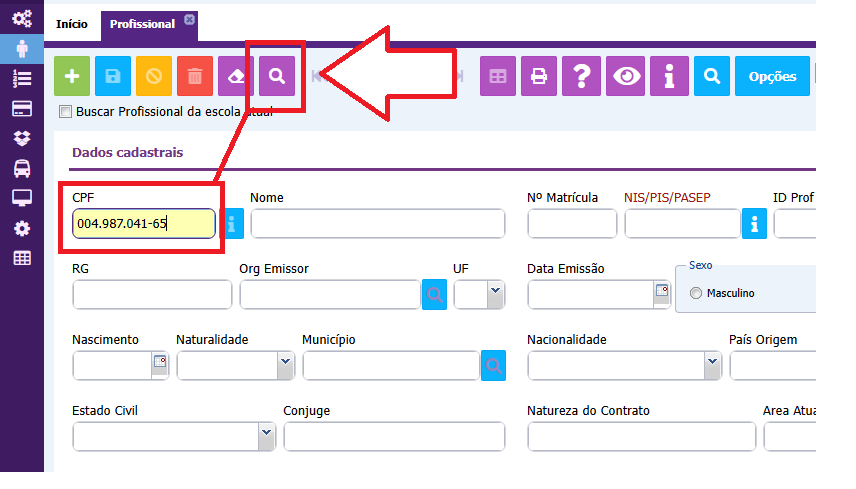Select the Masculino radio button
856x489 pixels.
696,294
